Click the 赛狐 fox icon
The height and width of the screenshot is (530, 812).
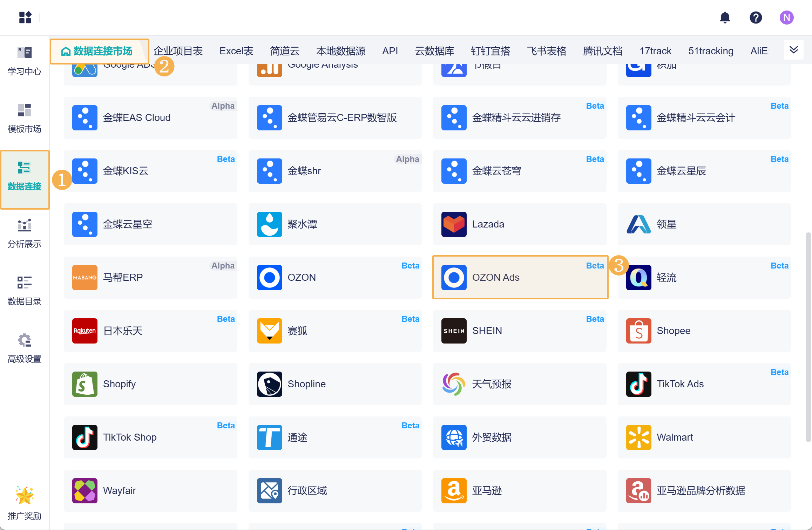(x=269, y=331)
